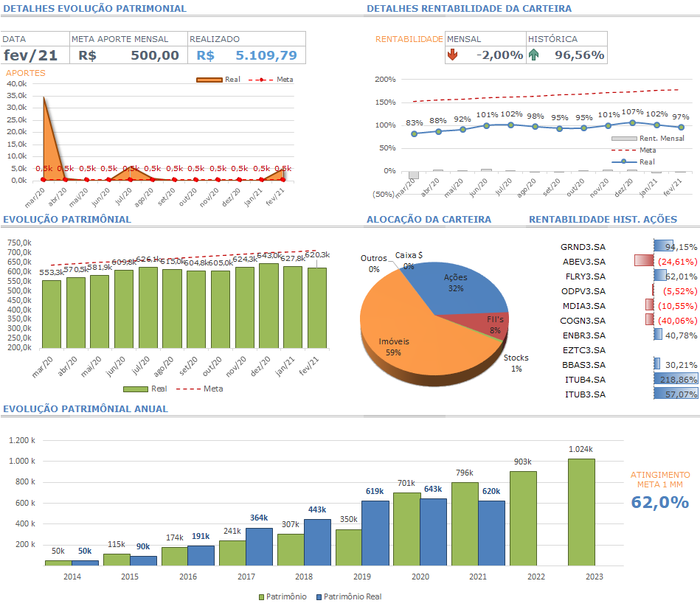
Task: Click the mar/20 bar labeled 553,3k
Action: [x=52, y=314]
